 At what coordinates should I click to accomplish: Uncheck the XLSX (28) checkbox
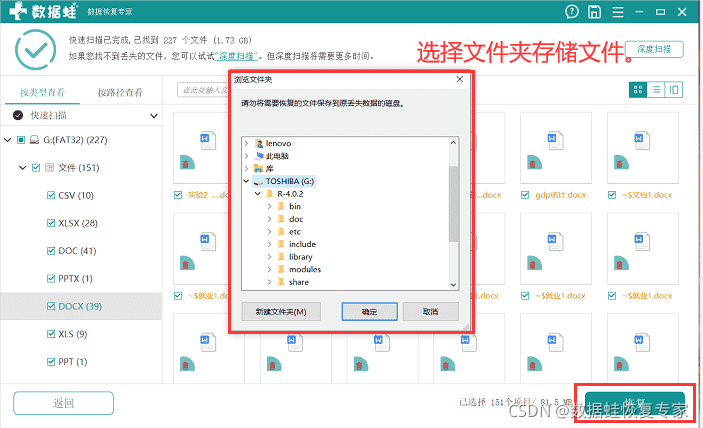pyautogui.click(x=51, y=223)
